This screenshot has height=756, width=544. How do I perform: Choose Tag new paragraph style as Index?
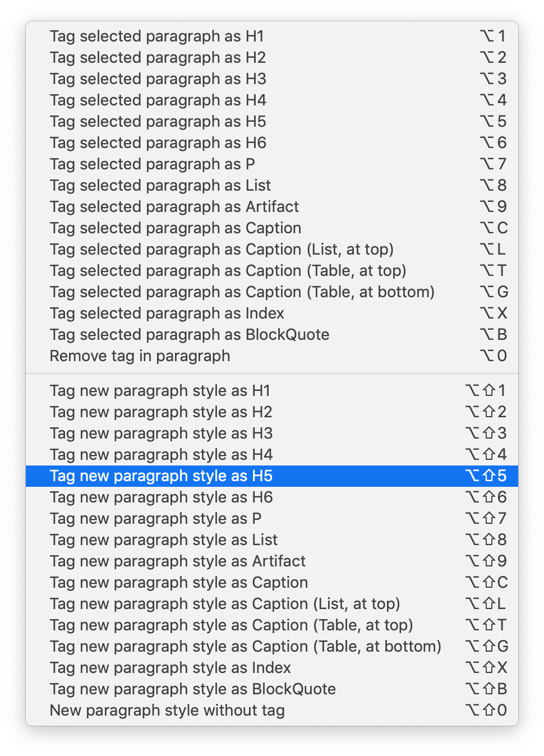(x=272, y=667)
